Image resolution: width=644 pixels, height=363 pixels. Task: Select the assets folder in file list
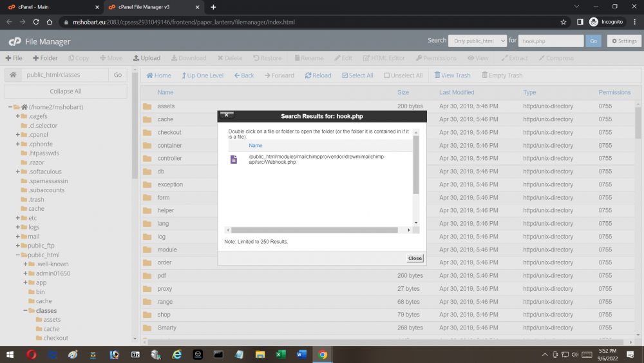(x=166, y=106)
